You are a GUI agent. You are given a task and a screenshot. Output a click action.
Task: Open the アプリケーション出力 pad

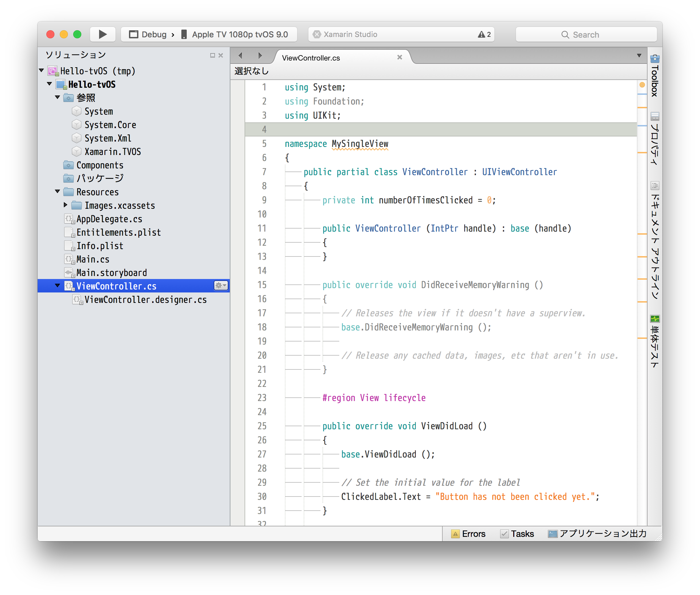pyautogui.click(x=597, y=533)
